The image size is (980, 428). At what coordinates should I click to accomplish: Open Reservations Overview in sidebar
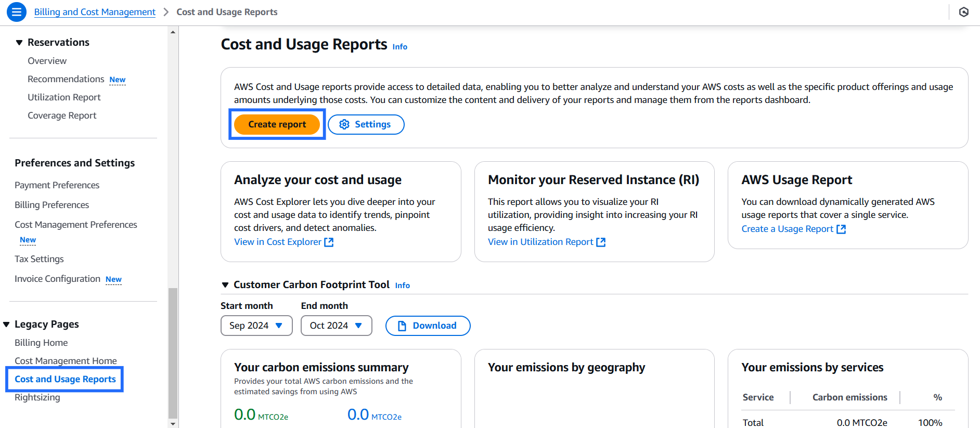point(47,61)
